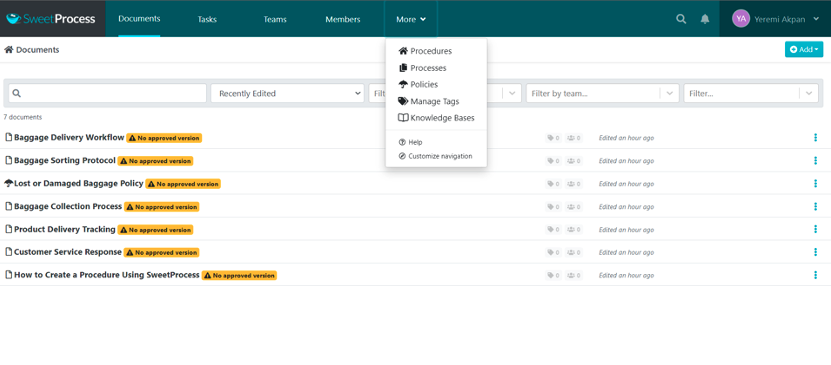Open the Lost or Damaged Baggage Policy
831x365 pixels.
(78, 183)
